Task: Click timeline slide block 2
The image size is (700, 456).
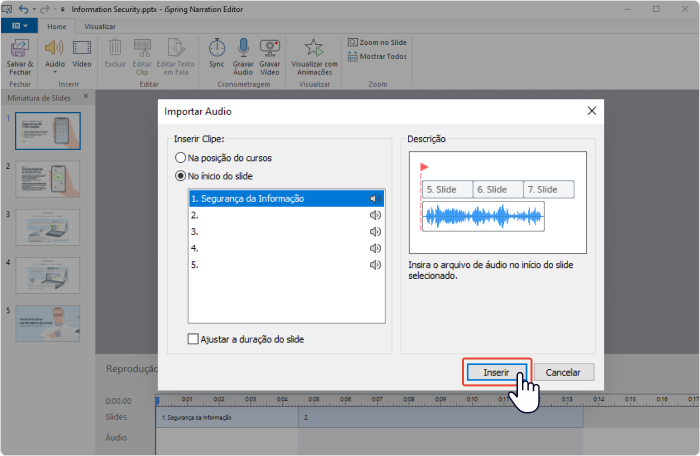Action: [441, 418]
